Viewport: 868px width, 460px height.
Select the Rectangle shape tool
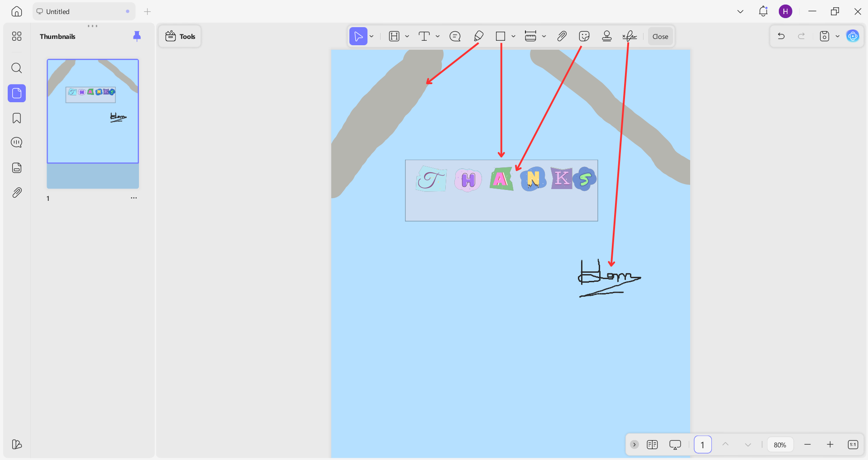click(x=500, y=36)
